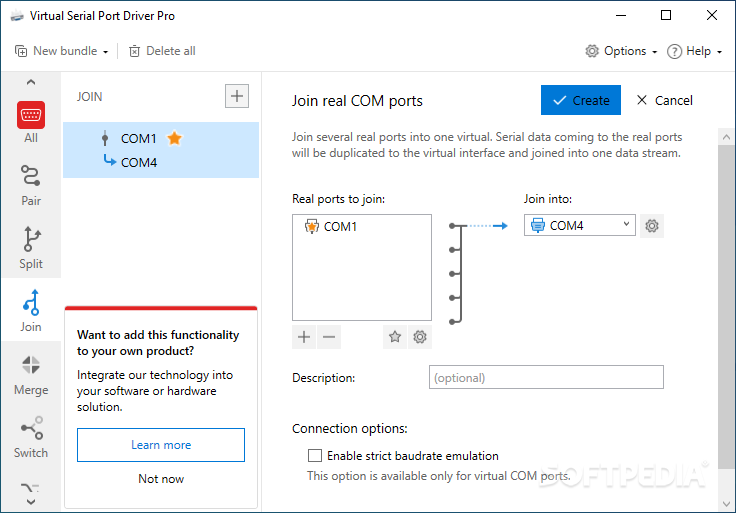The image size is (736, 513).
Task: Select COM1 in the JOIN bundle list
Action: coord(138,138)
